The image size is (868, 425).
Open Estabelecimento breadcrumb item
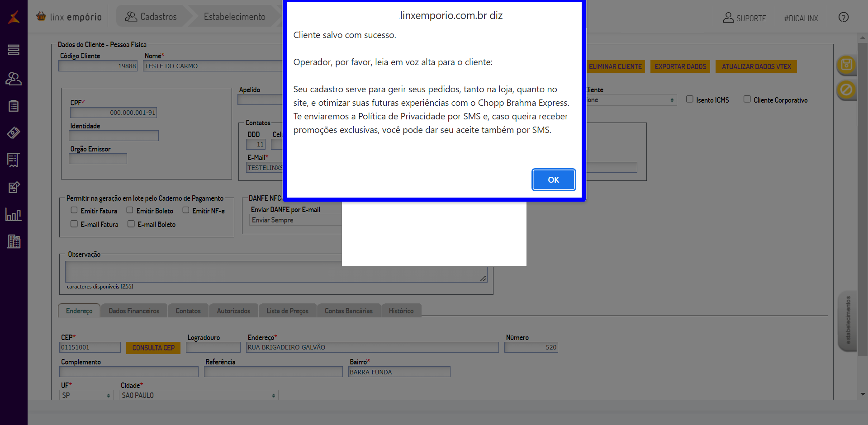point(234,17)
